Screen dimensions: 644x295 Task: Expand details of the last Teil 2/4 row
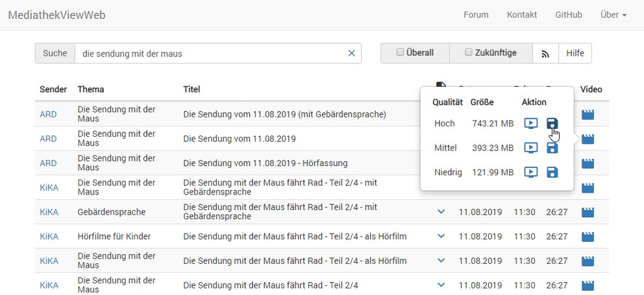[x=441, y=285]
